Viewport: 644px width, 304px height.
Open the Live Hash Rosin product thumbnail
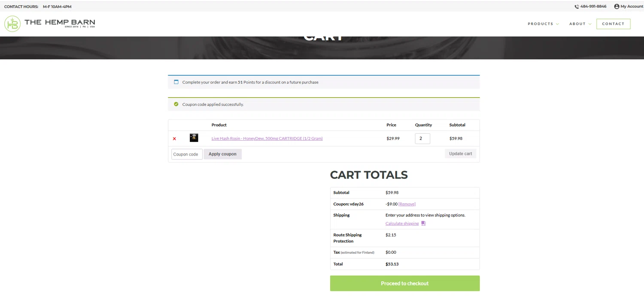point(194,138)
